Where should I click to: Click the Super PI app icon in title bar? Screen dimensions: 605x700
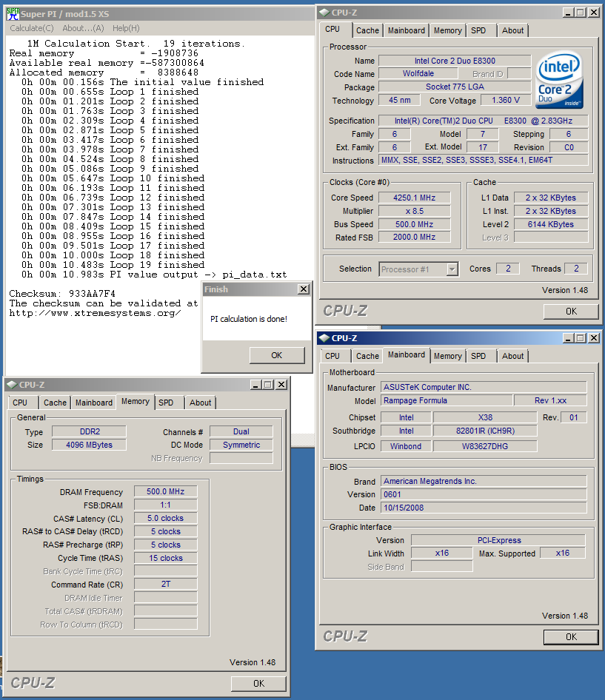pyautogui.click(x=13, y=14)
